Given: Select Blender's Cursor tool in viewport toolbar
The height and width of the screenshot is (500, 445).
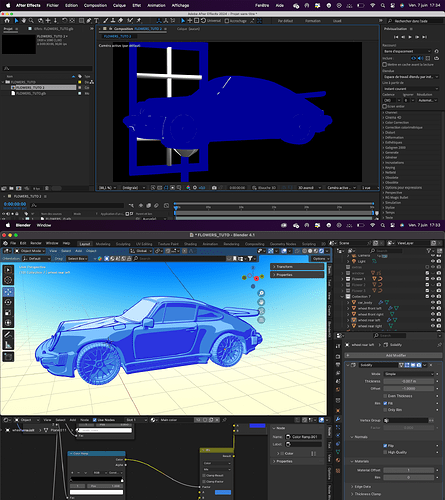Looking at the screenshot, I should click(x=8, y=280).
